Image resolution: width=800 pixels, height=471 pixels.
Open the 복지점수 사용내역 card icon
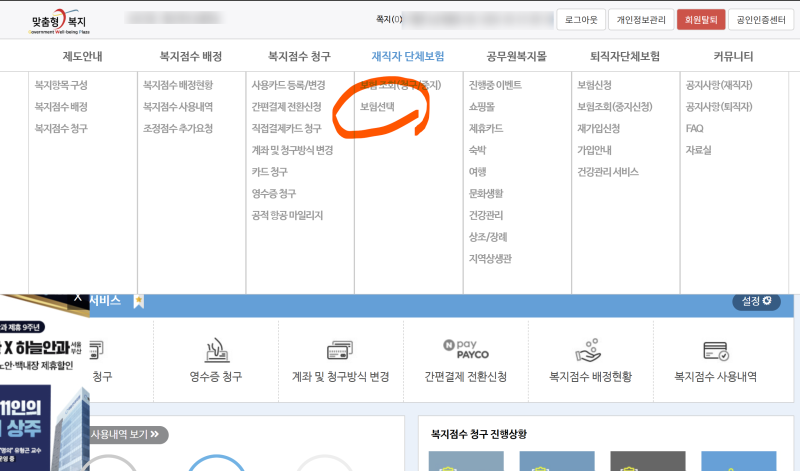(716, 351)
